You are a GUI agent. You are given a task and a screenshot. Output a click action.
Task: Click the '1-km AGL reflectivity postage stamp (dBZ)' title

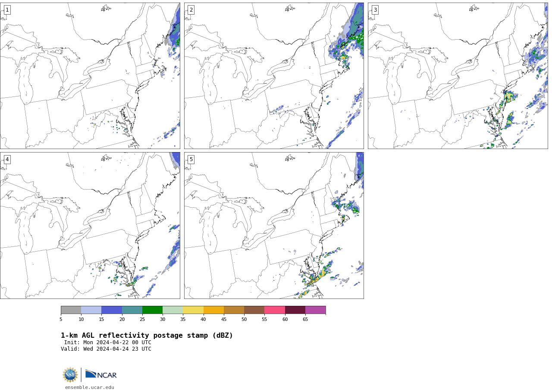tap(147, 336)
